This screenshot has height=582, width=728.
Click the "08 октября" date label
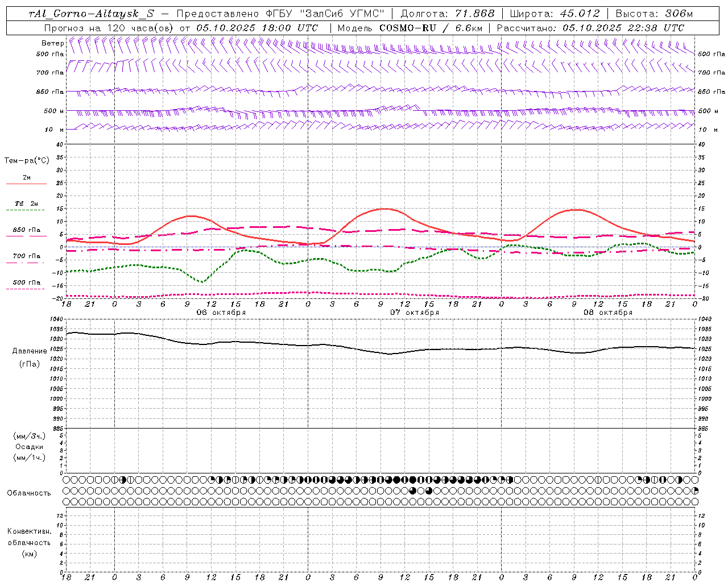click(x=608, y=313)
